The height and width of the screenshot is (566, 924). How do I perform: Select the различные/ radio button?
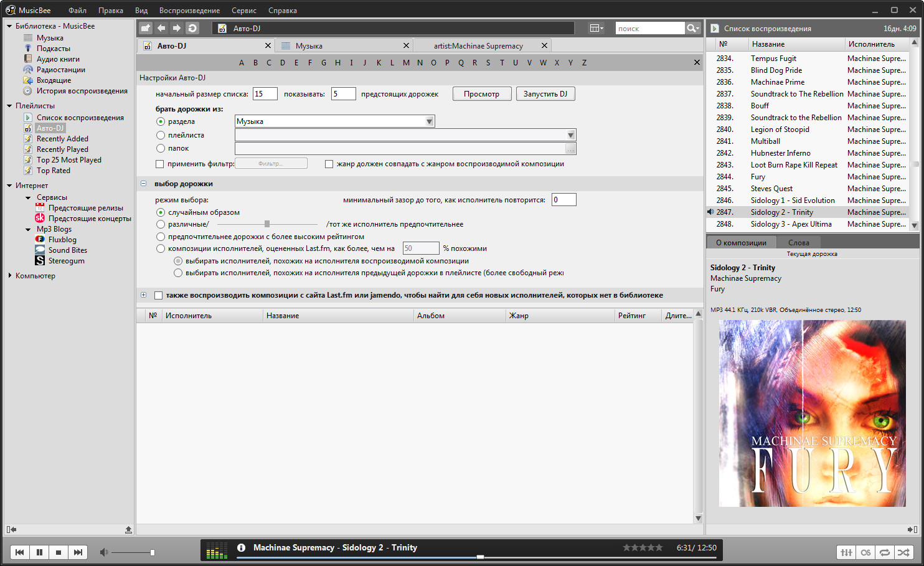(x=161, y=224)
